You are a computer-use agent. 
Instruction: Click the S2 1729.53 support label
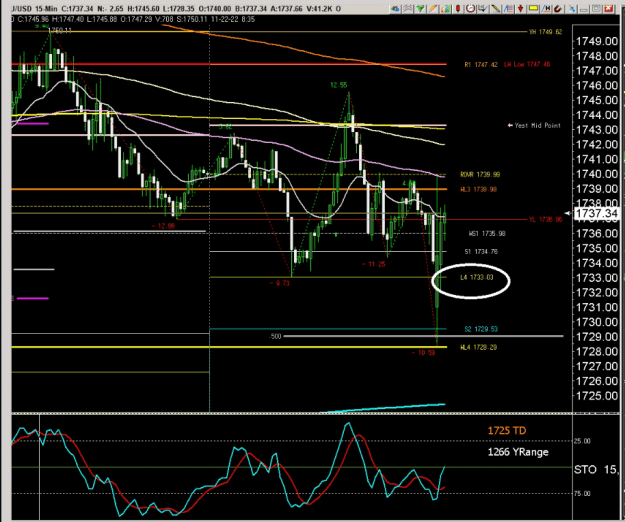point(481,329)
